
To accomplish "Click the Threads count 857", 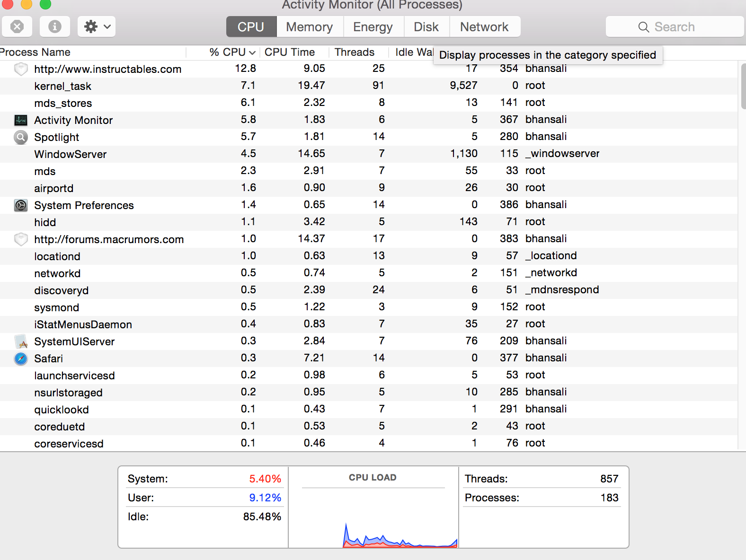I will [609, 479].
